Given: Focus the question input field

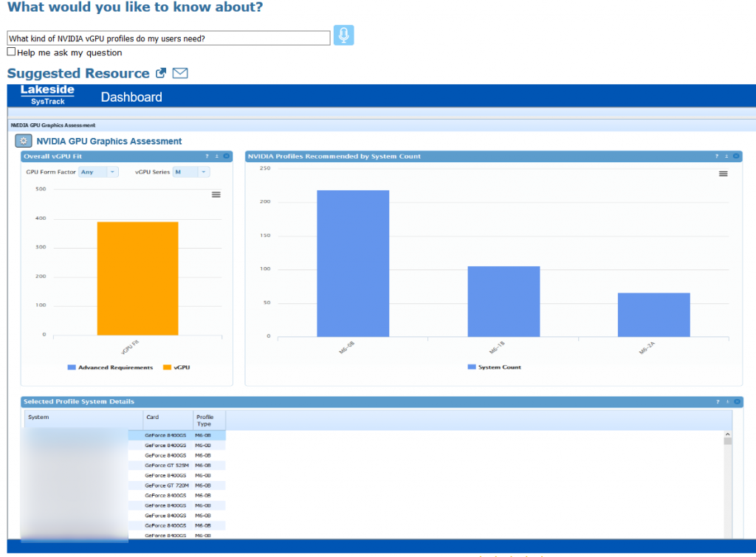Looking at the screenshot, I should point(169,38).
